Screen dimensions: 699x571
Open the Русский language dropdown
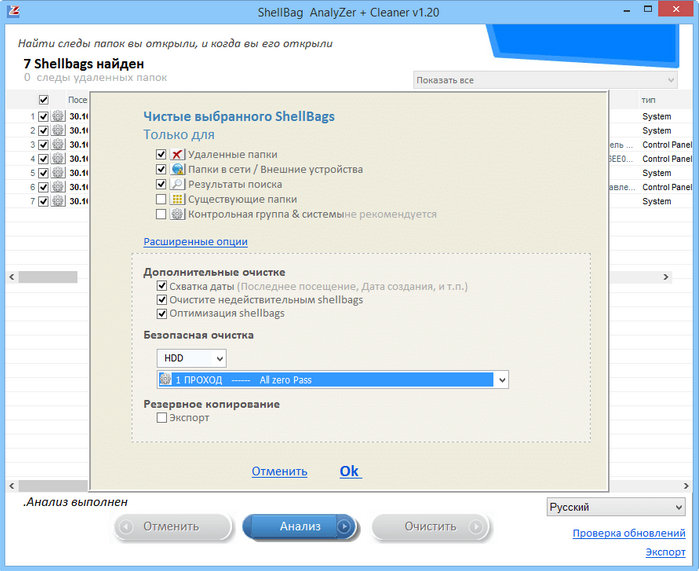[x=616, y=507]
